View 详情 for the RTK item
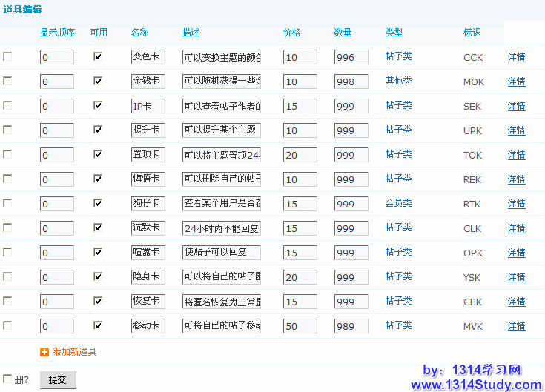This screenshot has width=545, height=392. pos(516,204)
